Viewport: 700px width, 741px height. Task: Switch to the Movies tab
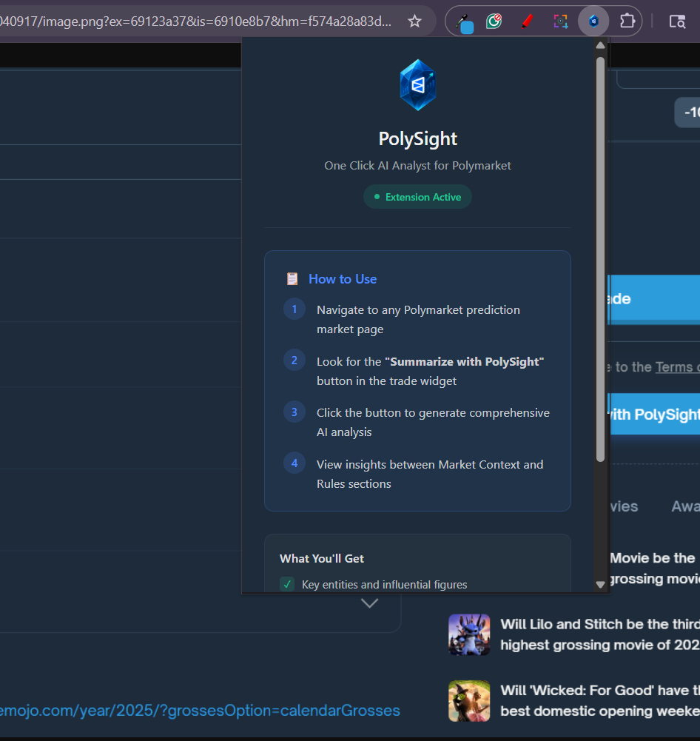[624, 506]
